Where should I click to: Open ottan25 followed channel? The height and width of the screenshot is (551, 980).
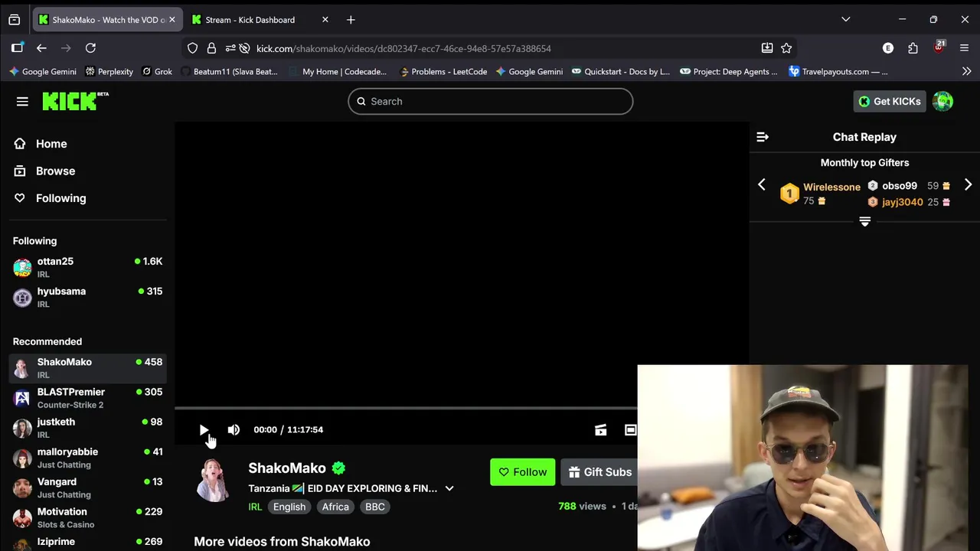87,267
